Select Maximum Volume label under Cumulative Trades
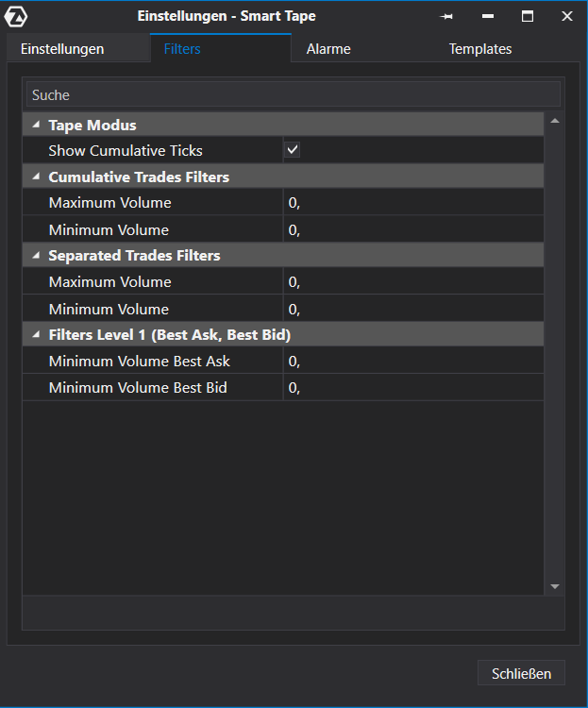The height and width of the screenshot is (708, 588). 109,203
